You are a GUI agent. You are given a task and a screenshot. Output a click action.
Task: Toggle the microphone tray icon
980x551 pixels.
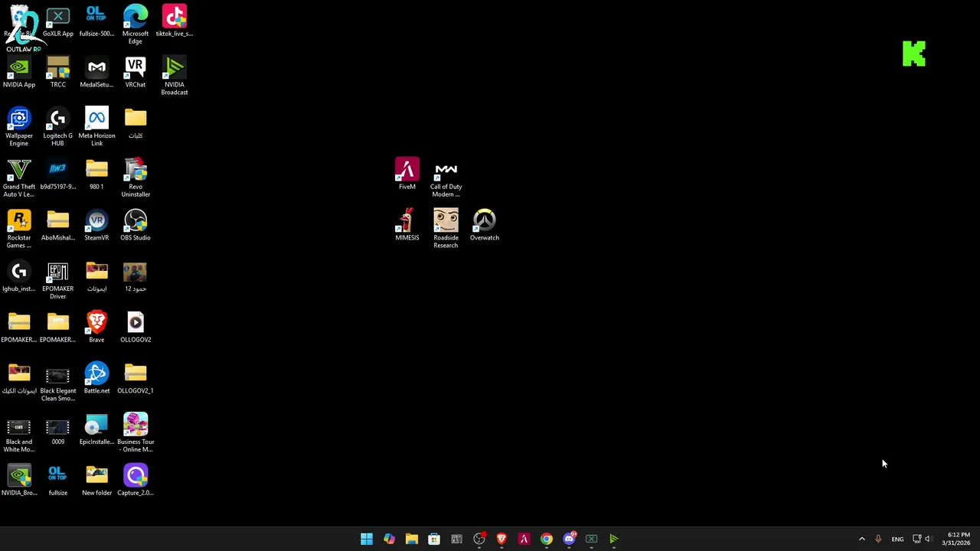pyautogui.click(x=878, y=539)
